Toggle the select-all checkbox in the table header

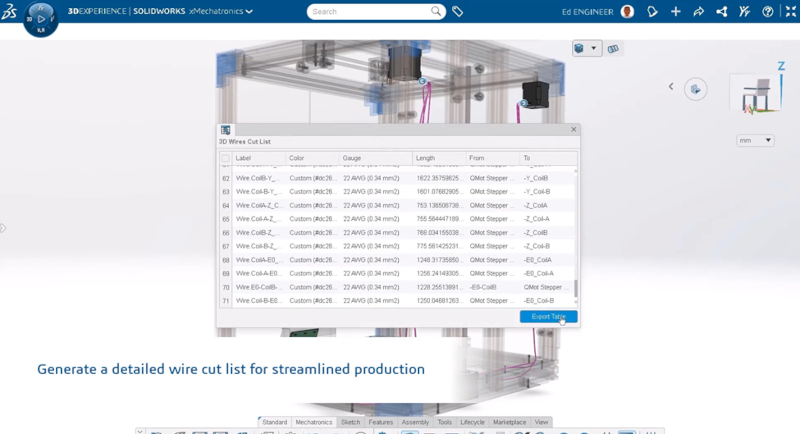tap(225, 158)
